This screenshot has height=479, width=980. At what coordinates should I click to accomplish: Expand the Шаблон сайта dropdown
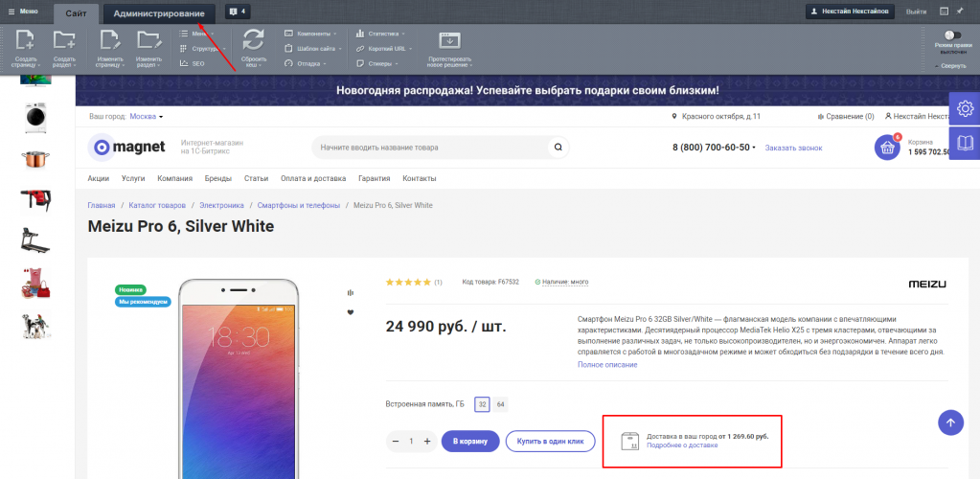313,48
